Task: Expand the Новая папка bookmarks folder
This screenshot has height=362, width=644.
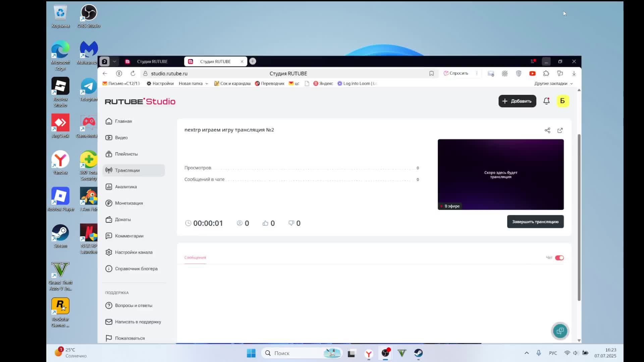Action: (193, 83)
